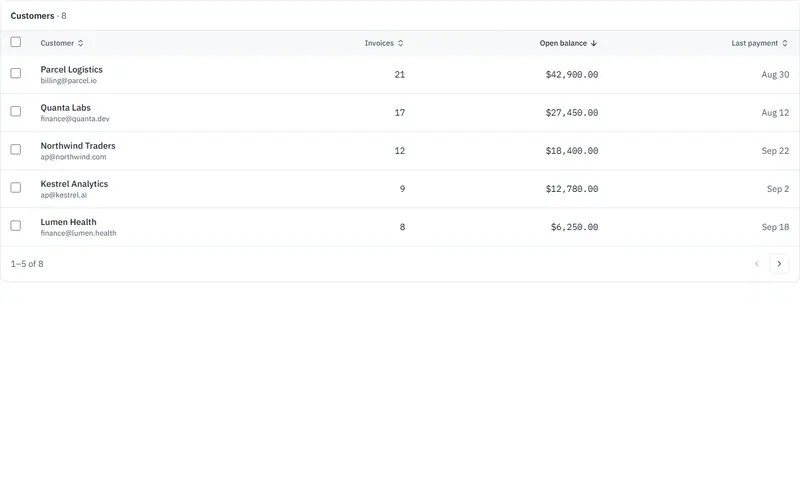Click the Last payment sort icon
Viewport: 800px width, 500px height.
(785, 43)
